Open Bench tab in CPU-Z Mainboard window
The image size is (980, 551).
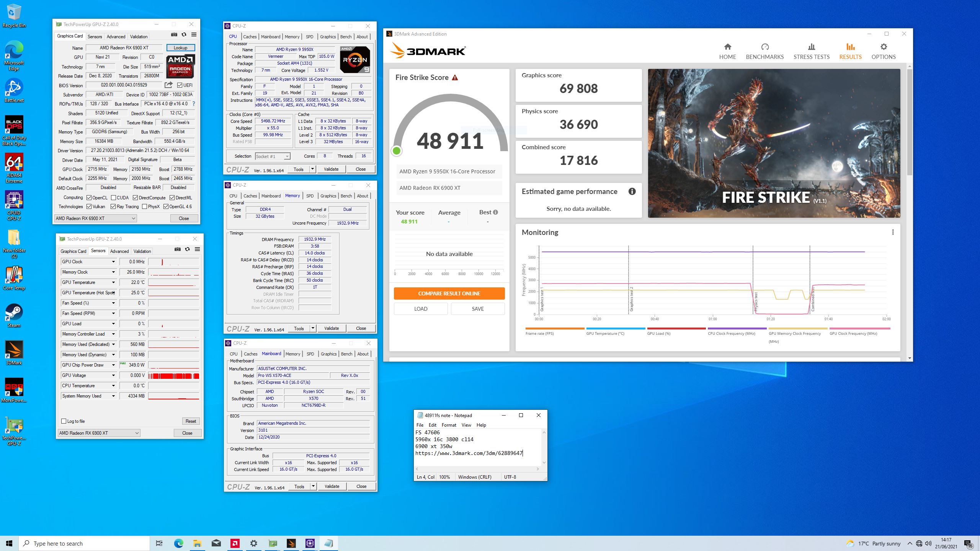pyautogui.click(x=347, y=354)
